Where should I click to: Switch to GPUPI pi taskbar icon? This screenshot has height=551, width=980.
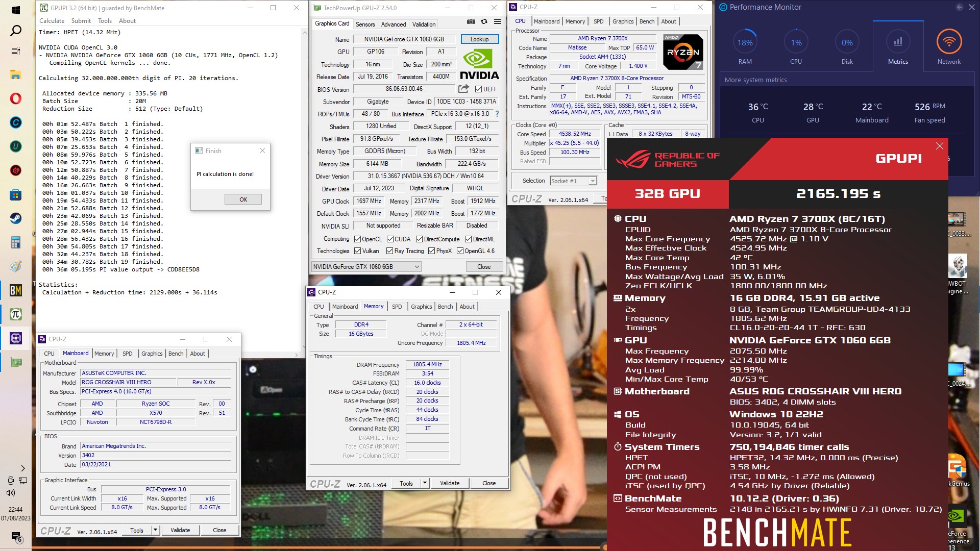[16, 314]
